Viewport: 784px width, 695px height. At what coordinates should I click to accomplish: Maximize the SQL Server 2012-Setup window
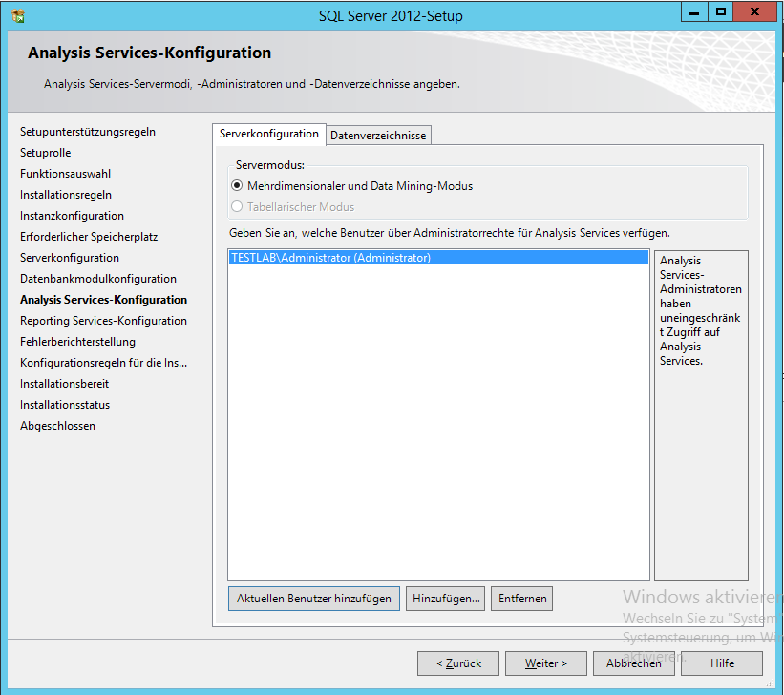[721, 12]
